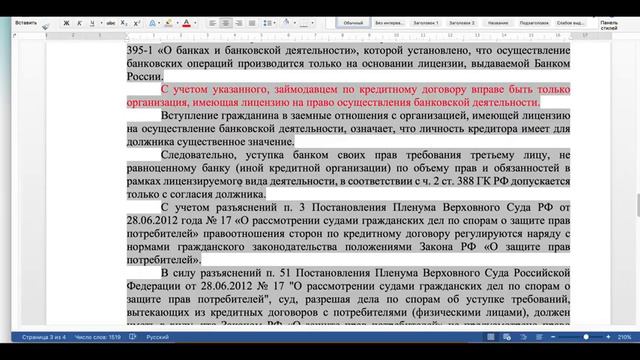Image resolution: width=640 pixels, height=360 pixels.
Task: Open the Панель стилей styles pane
Action: click(609, 25)
